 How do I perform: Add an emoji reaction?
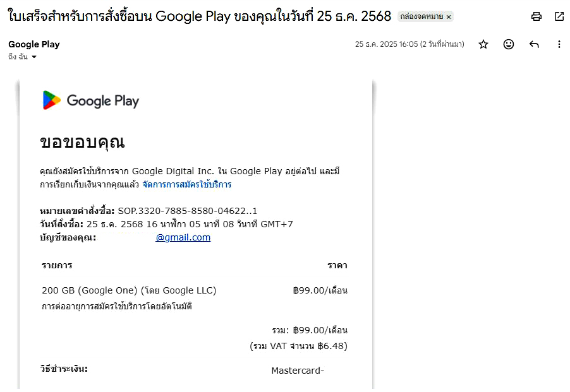[509, 44]
